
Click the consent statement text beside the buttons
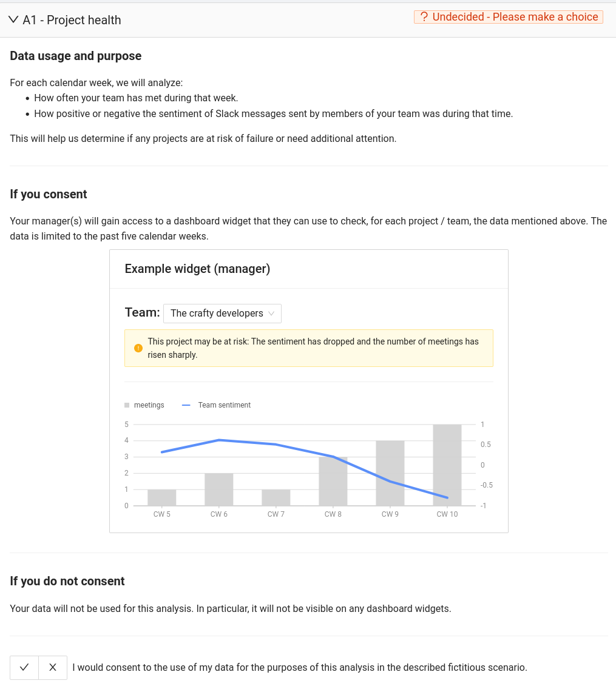[x=300, y=667]
